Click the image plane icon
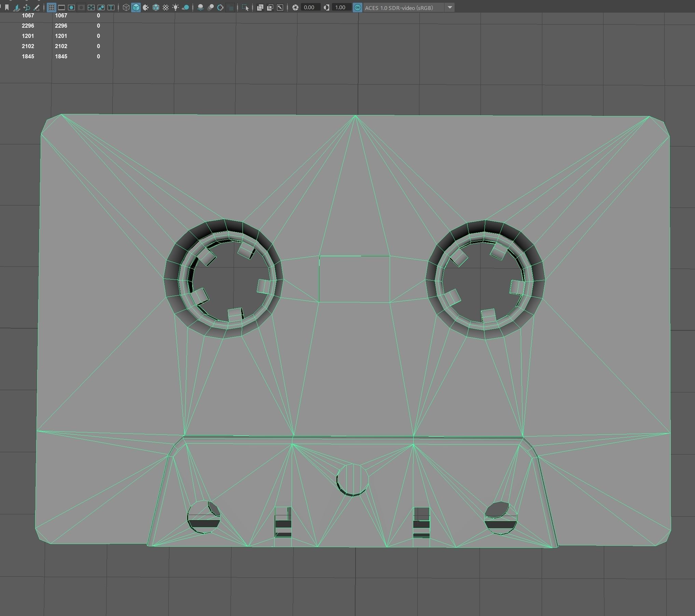This screenshot has width=695, height=616. point(16,7)
